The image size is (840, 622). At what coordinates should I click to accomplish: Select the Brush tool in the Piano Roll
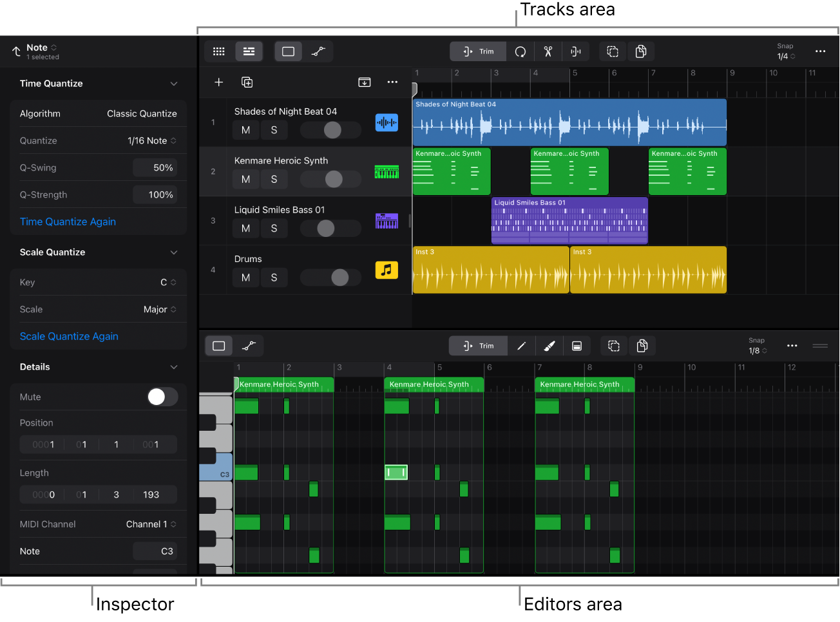click(x=549, y=346)
